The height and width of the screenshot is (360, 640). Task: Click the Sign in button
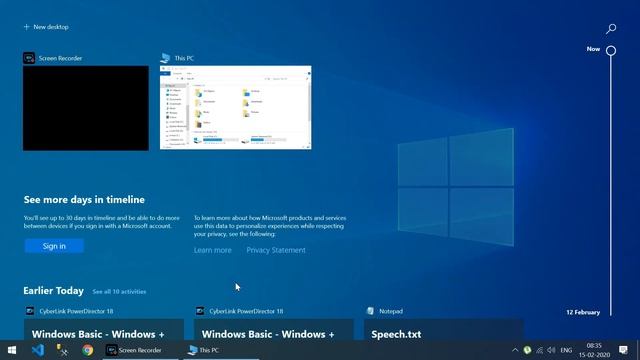point(54,246)
